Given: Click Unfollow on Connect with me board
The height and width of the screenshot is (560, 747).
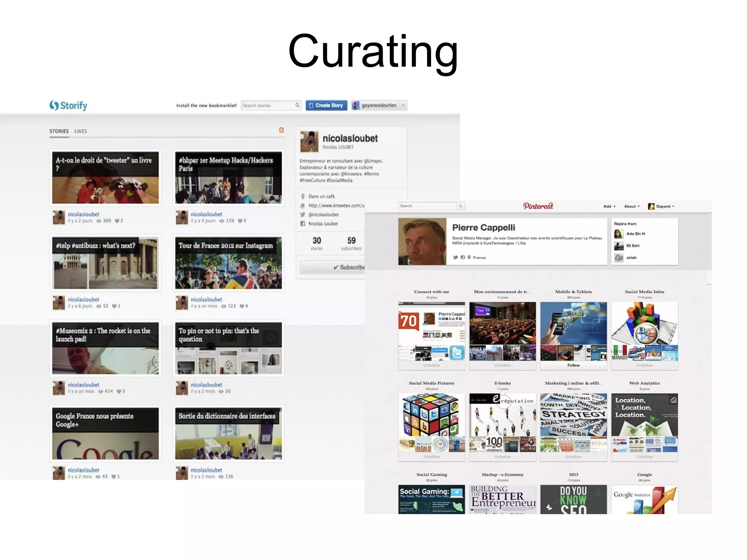Looking at the screenshot, I should (x=431, y=365).
